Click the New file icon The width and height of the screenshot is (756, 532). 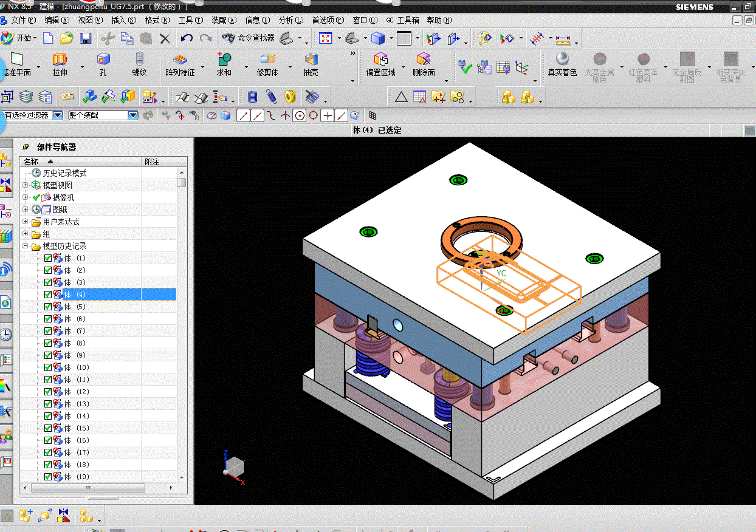(x=47, y=38)
